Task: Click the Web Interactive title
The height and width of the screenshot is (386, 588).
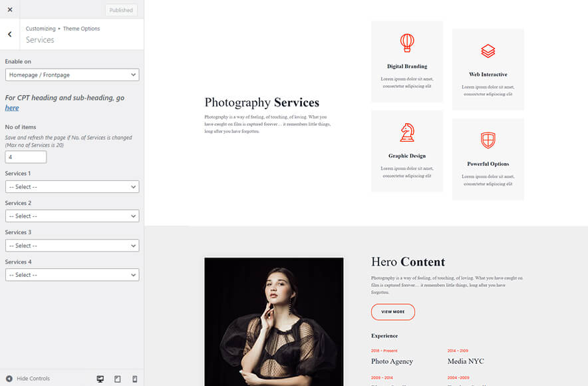Action: click(x=488, y=75)
